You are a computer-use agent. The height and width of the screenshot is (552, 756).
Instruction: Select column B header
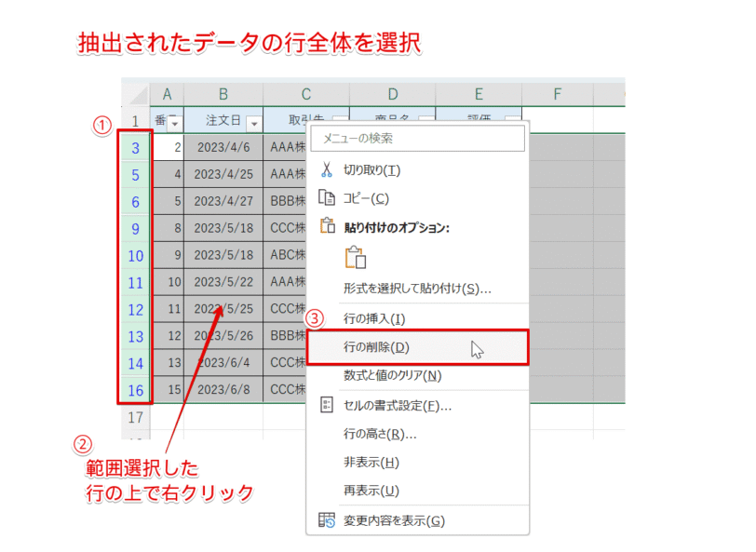point(223,94)
